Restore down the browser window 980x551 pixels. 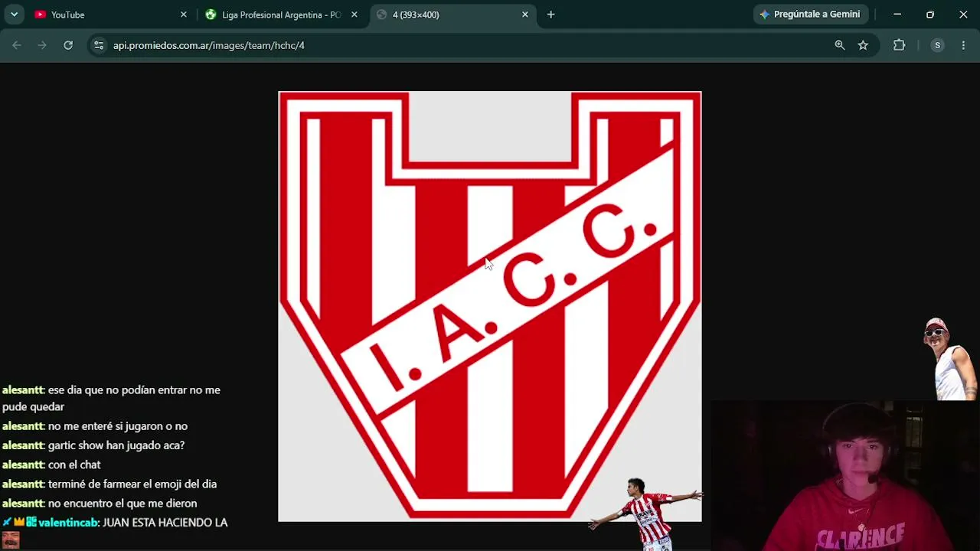point(930,15)
